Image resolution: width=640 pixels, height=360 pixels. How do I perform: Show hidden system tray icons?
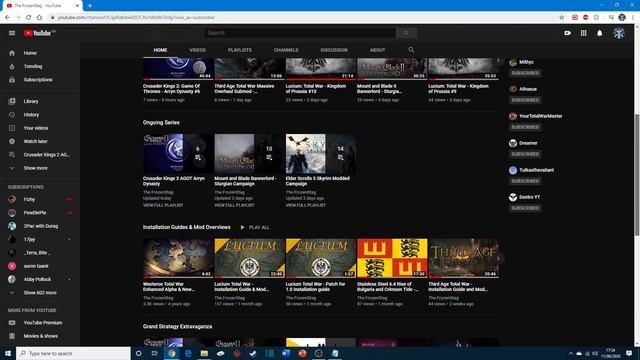[571, 353]
